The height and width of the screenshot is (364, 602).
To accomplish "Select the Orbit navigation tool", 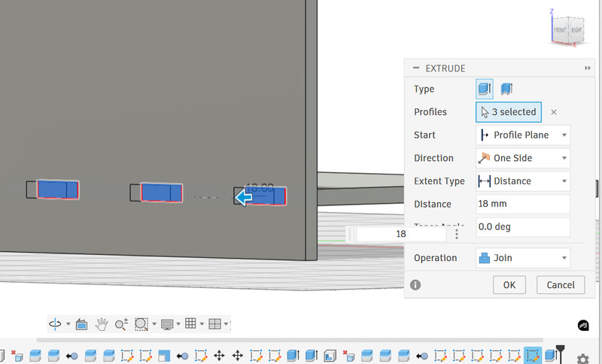I will (55, 324).
